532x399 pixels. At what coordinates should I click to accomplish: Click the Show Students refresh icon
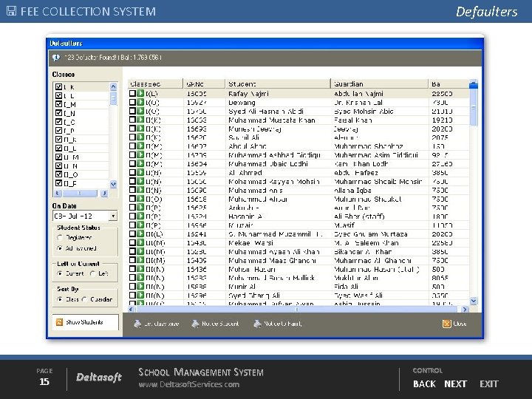(58, 322)
